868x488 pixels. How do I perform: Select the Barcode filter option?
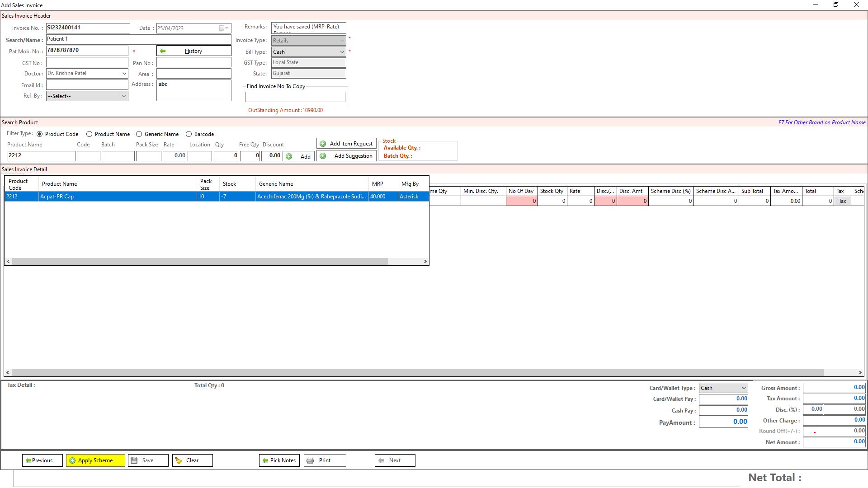(x=189, y=134)
